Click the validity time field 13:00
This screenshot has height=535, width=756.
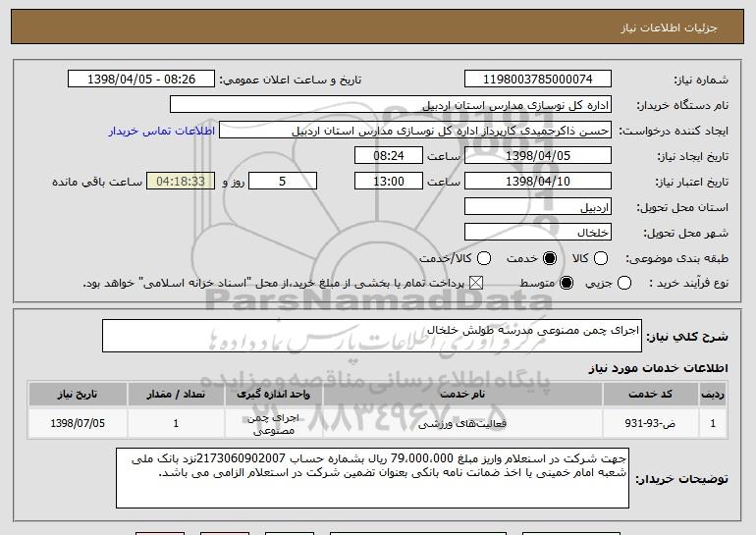pyautogui.click(x=389, y=182)
